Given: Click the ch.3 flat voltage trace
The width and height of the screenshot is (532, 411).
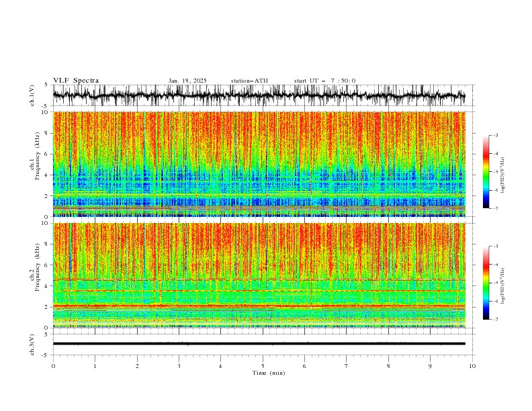Looking at the screenshot, I should (259, 344).
